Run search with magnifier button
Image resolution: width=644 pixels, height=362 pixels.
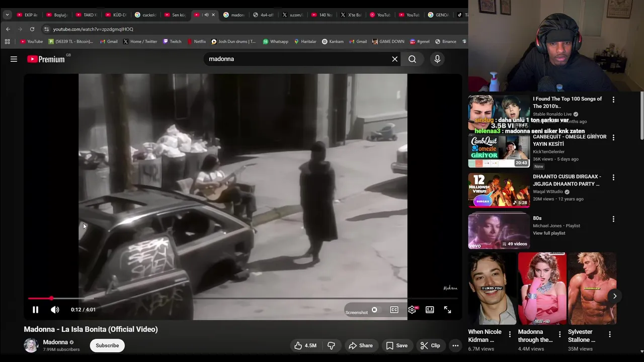(412, 59)
